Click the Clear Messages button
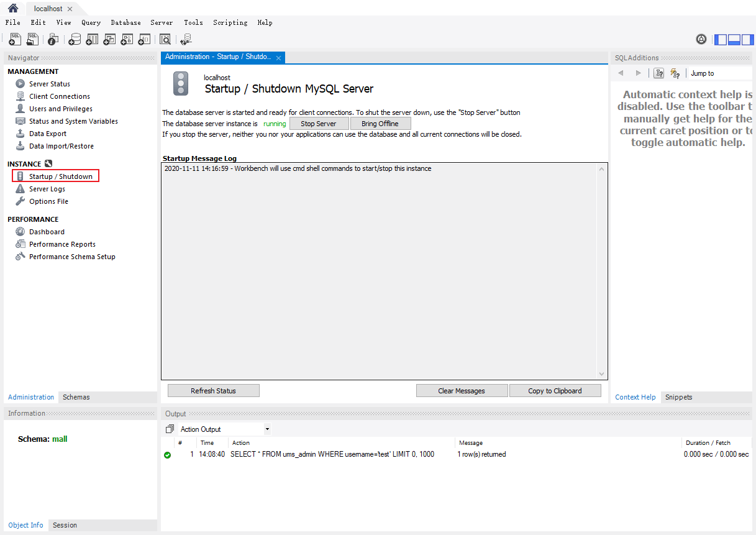 coord(462,391)
